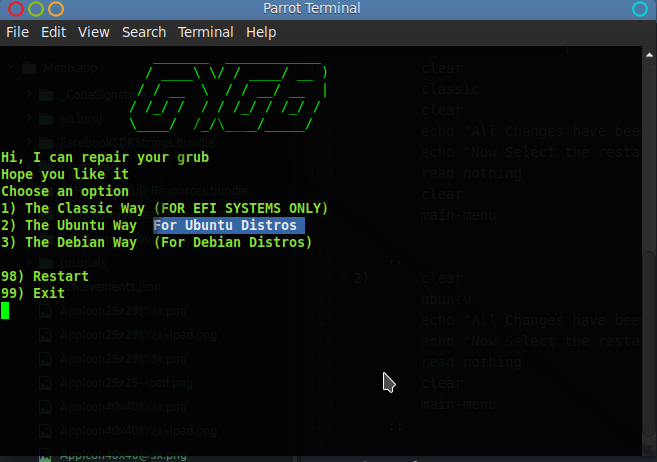This screenshot has width=657, height=462.
Task: Click the cyan circle button in title bar
Action: (x=640, y=9)
